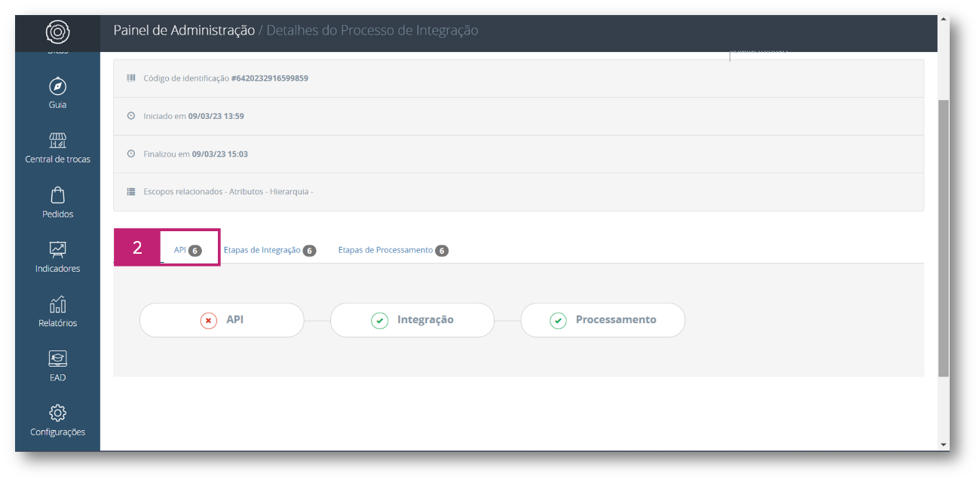Click the green check icon on Processamento

(x=558, y=321)
